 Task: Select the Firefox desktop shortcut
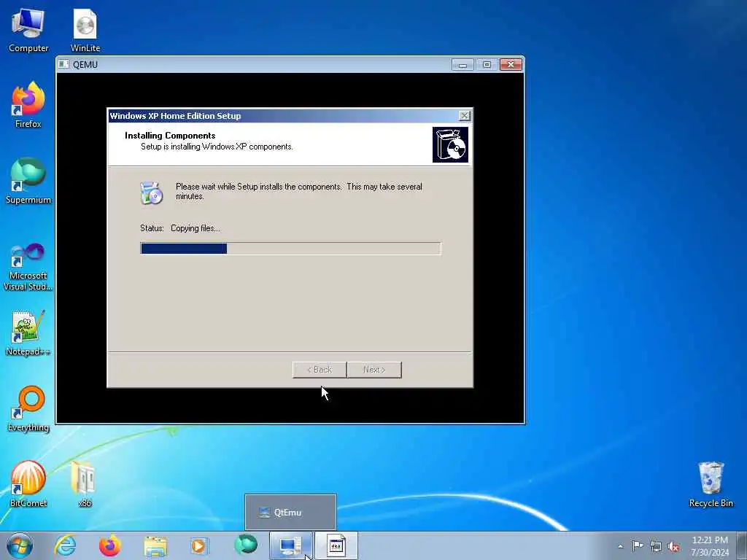28,105
